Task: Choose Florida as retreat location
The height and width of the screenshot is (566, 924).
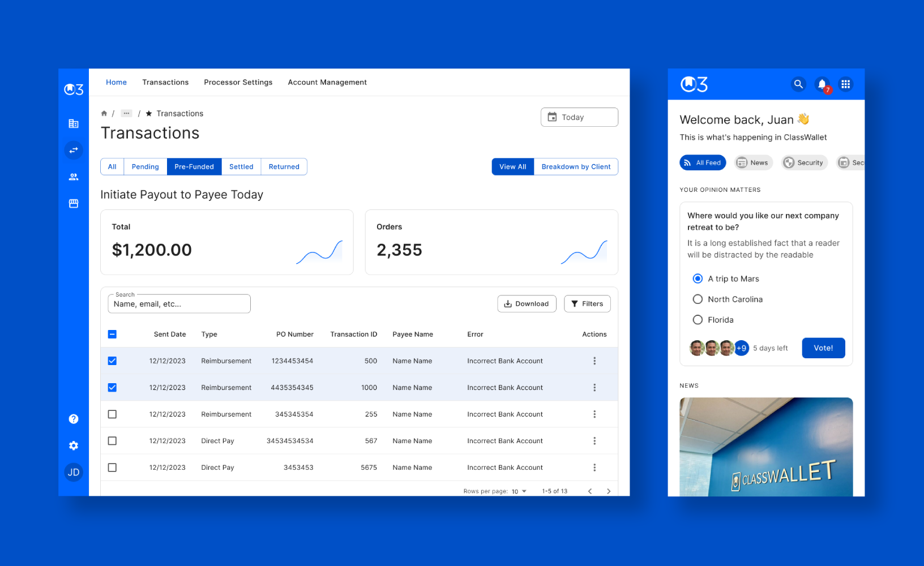Action: click(698, 319)
